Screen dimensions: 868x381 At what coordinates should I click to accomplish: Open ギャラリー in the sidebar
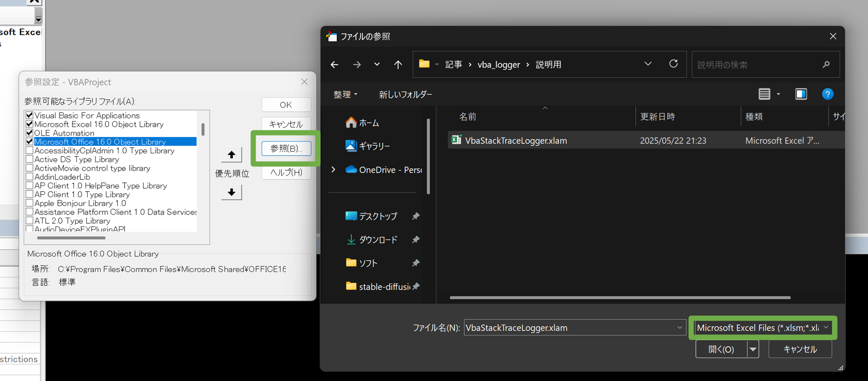368,146
